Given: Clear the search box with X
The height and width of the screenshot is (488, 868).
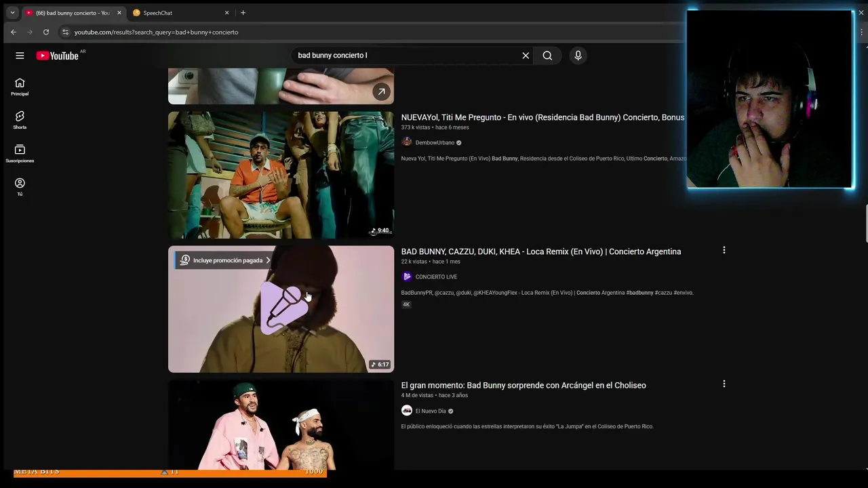Looking at the screenshot, I should tap(526, 56).
